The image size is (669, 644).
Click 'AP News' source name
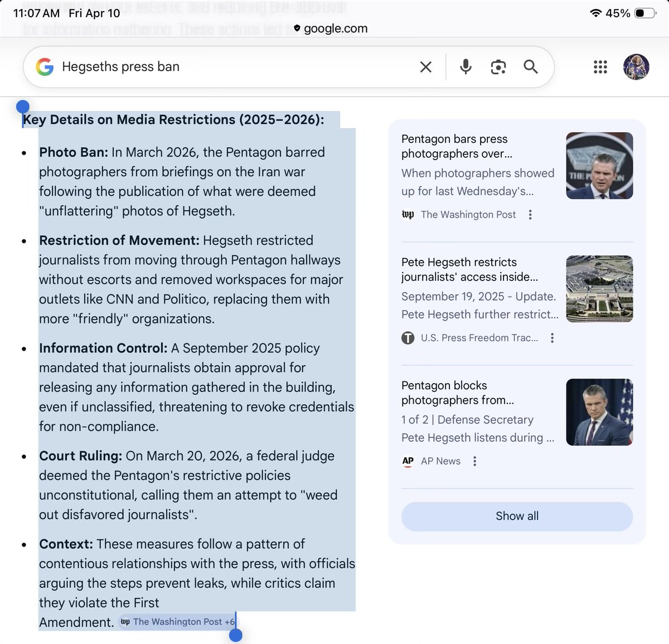pyautogui.click(x=440, y=461)
